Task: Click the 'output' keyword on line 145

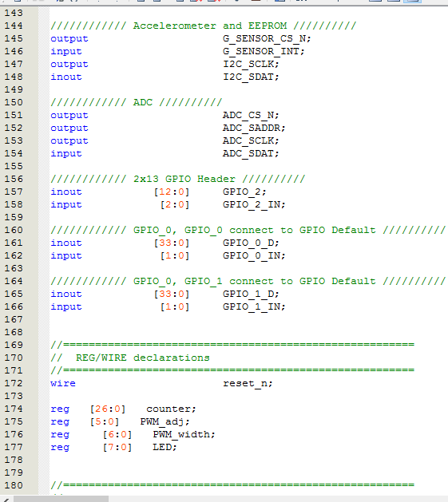Action: click(x=69, y=39)
